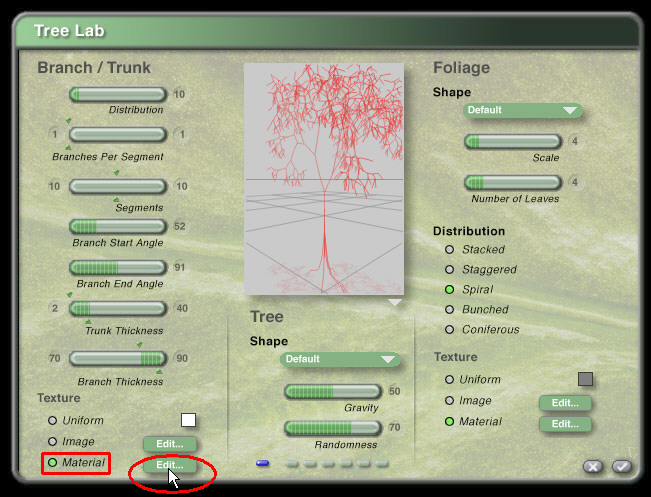Click the tree wireframe preview
The height and width of the screenshot is (497, 651).
(x=324, y=179)
